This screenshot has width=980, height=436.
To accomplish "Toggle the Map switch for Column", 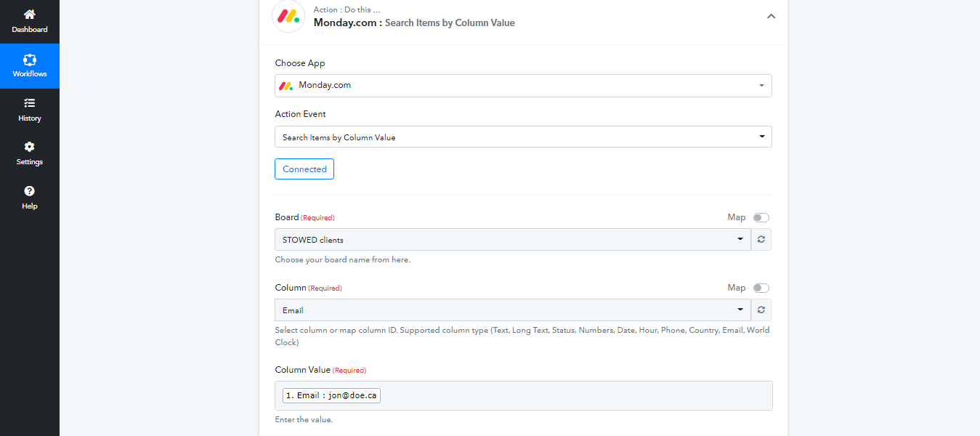I will pos(761,288).
